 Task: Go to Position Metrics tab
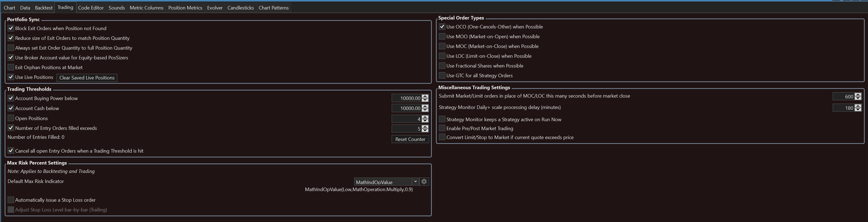click(x=185, y=8)
